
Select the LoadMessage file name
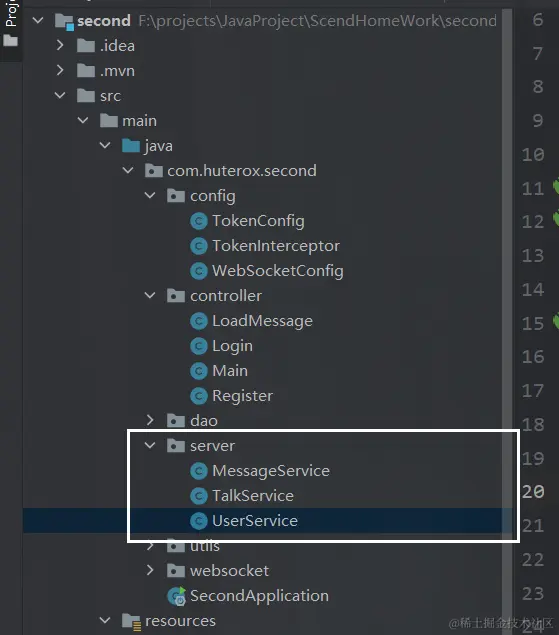[262, 321]
